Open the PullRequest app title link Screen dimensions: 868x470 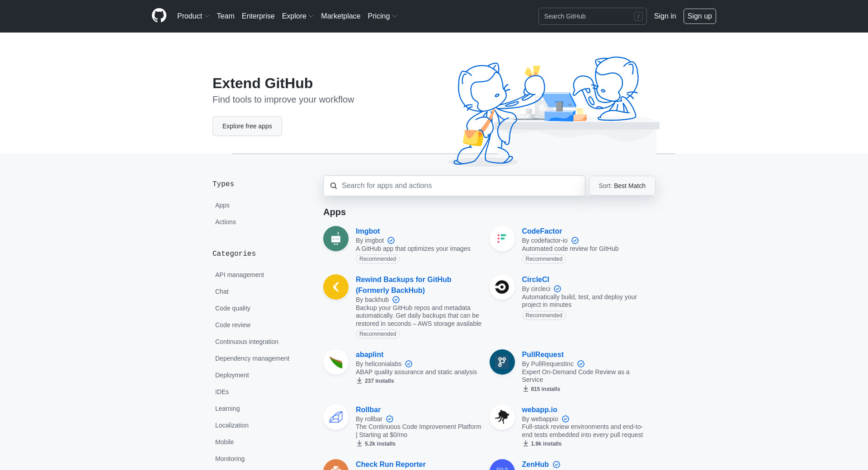point(542,354)
